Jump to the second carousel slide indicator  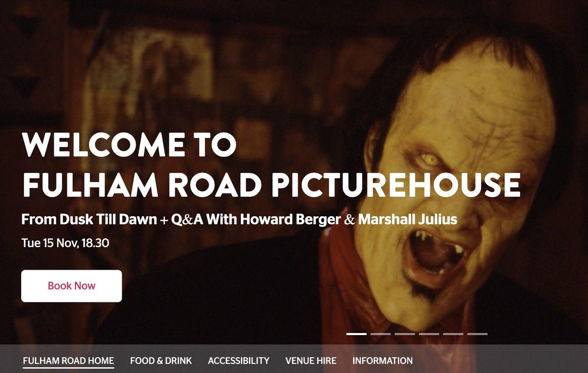381,334
